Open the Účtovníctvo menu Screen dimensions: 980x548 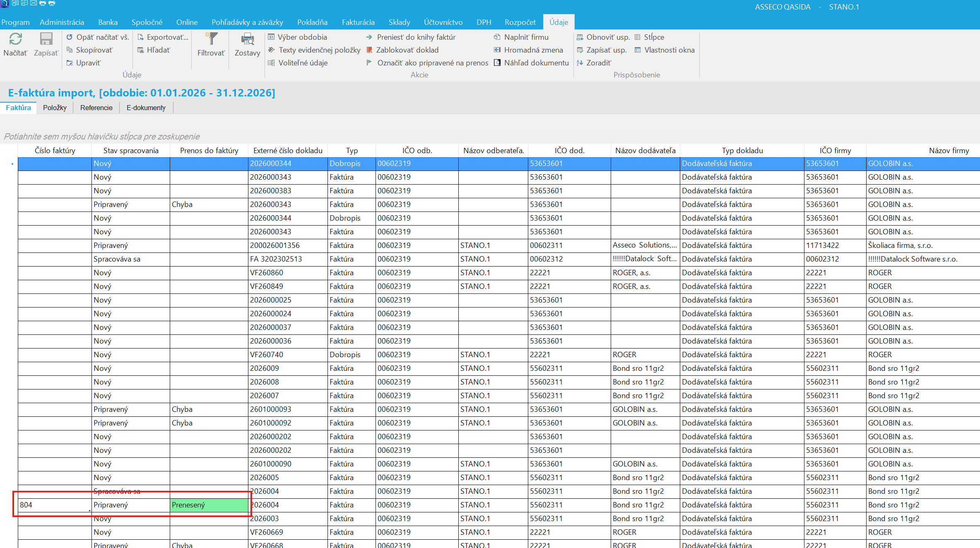click(443, 22)
